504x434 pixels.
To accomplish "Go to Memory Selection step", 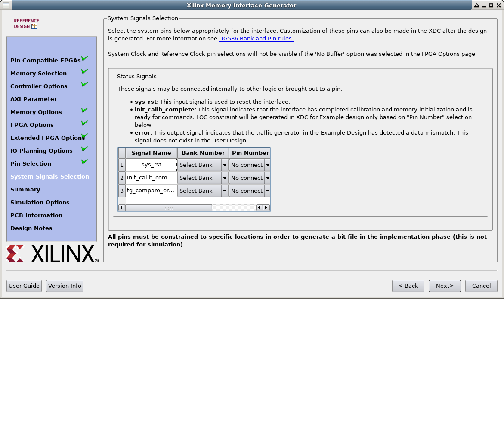I will coord(39,73).
